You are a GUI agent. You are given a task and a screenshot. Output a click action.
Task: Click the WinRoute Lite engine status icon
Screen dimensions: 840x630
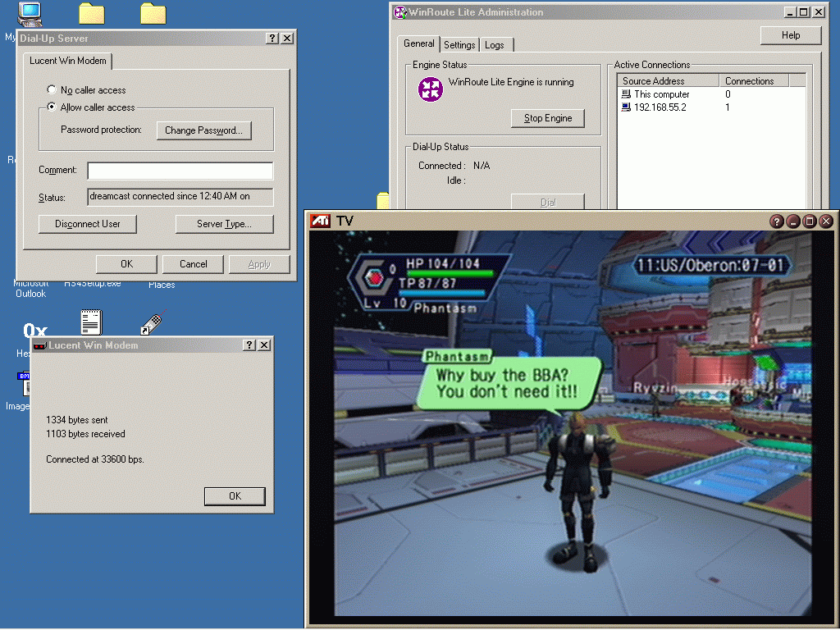tap(430, 89)
